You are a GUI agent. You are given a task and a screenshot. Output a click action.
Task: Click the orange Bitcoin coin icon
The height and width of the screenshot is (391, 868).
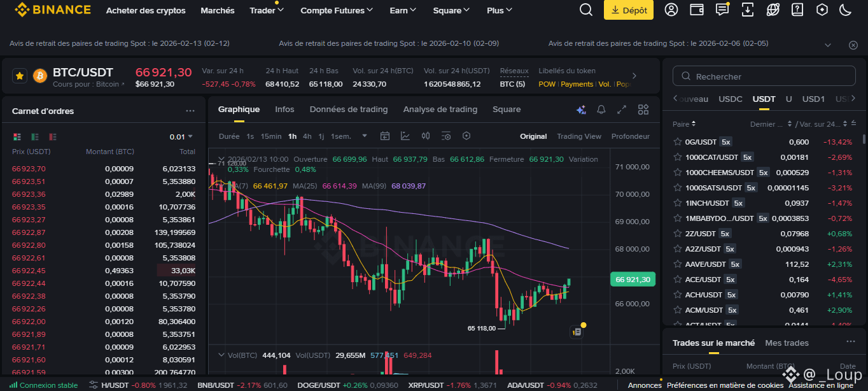coord(40,76)
